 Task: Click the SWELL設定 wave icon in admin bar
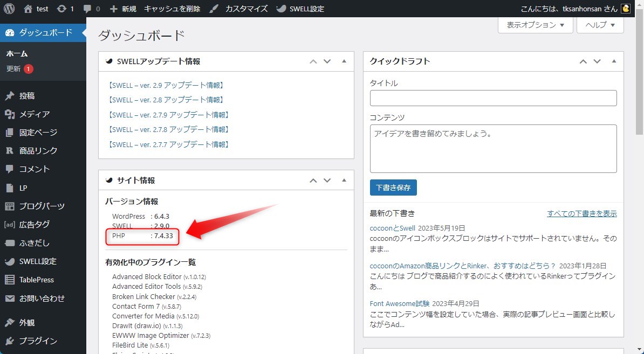[282, 9]
